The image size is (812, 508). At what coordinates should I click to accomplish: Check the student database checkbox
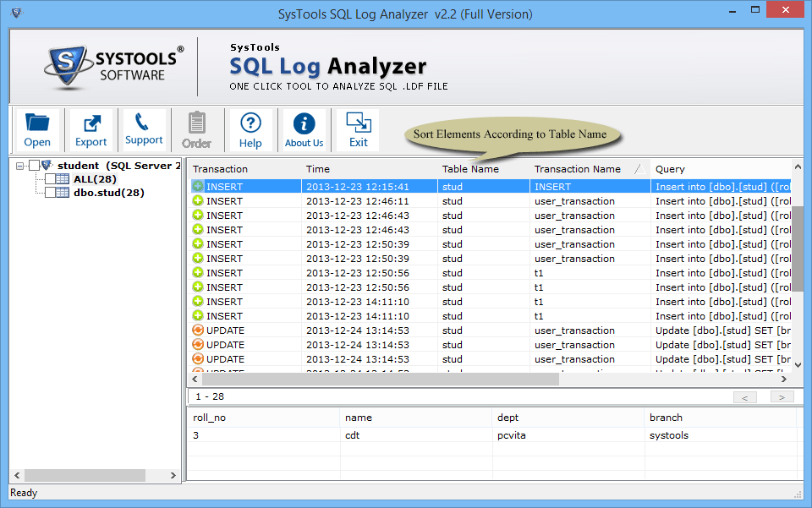click(34, 166)
